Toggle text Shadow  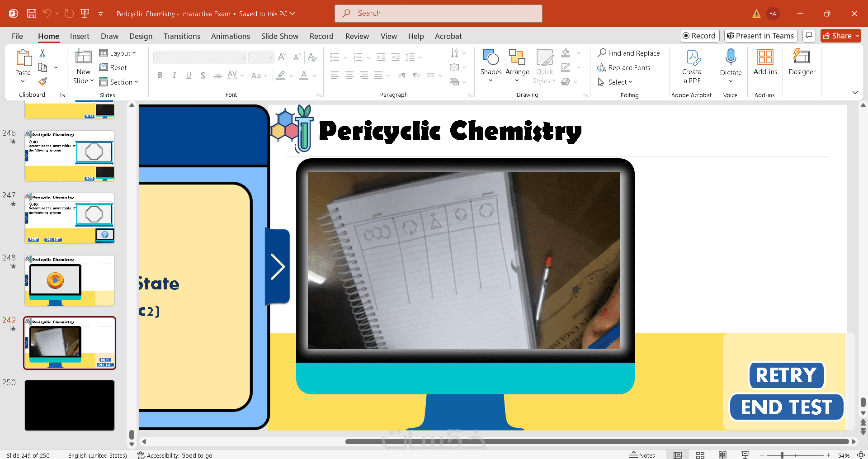pyautogui.click(x=203, y=76)
